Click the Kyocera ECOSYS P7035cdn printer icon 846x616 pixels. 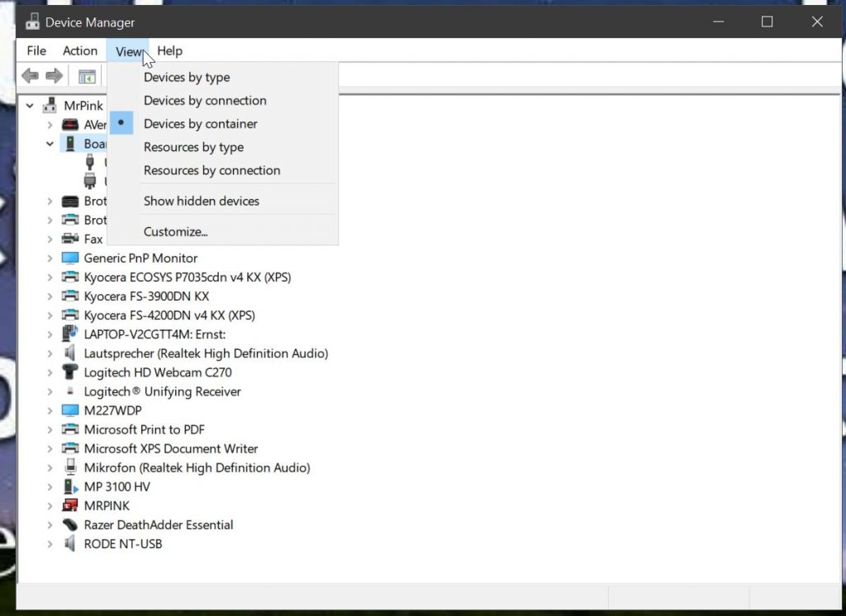(70, 277)
